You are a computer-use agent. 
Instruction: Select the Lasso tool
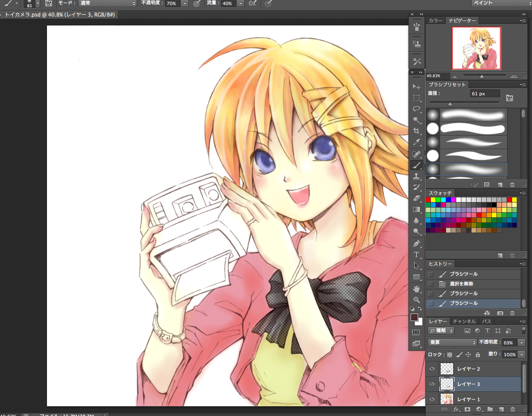click(416, 109)
